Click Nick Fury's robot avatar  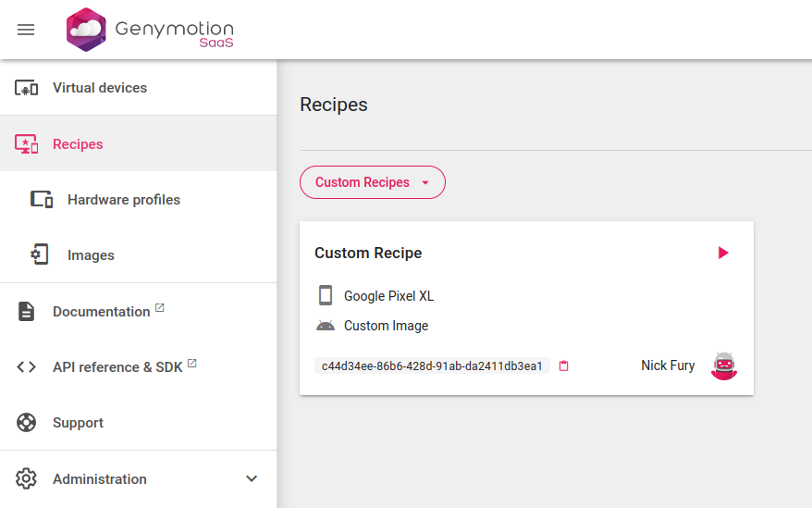(724, 366)
